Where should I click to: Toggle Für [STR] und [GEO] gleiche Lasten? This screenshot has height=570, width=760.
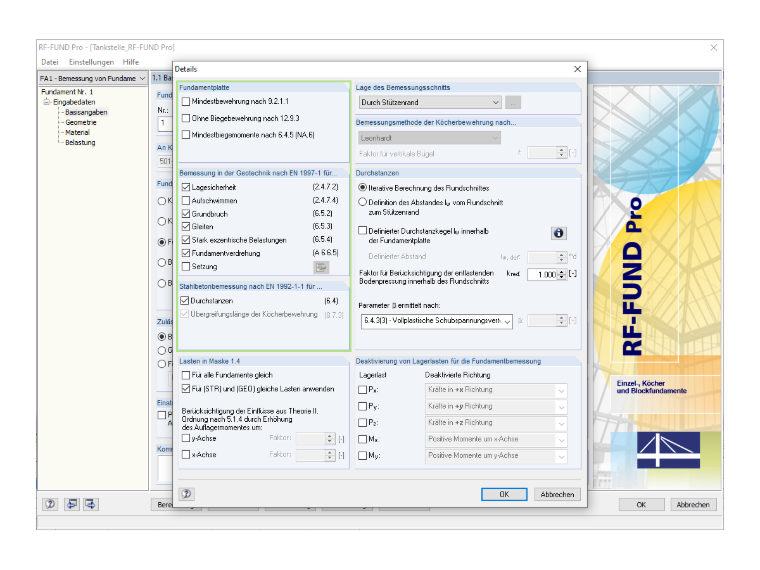186,389
